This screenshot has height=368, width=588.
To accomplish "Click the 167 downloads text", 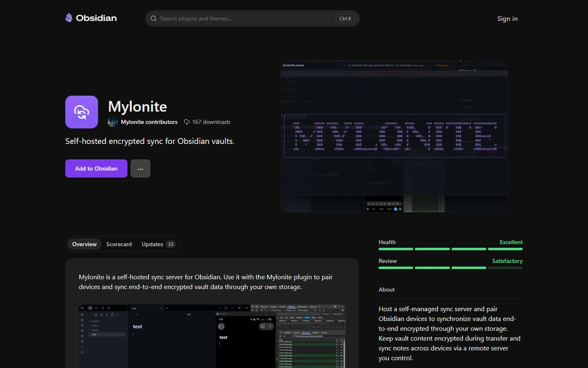I will pyautogui.click(x=211, y=122).
